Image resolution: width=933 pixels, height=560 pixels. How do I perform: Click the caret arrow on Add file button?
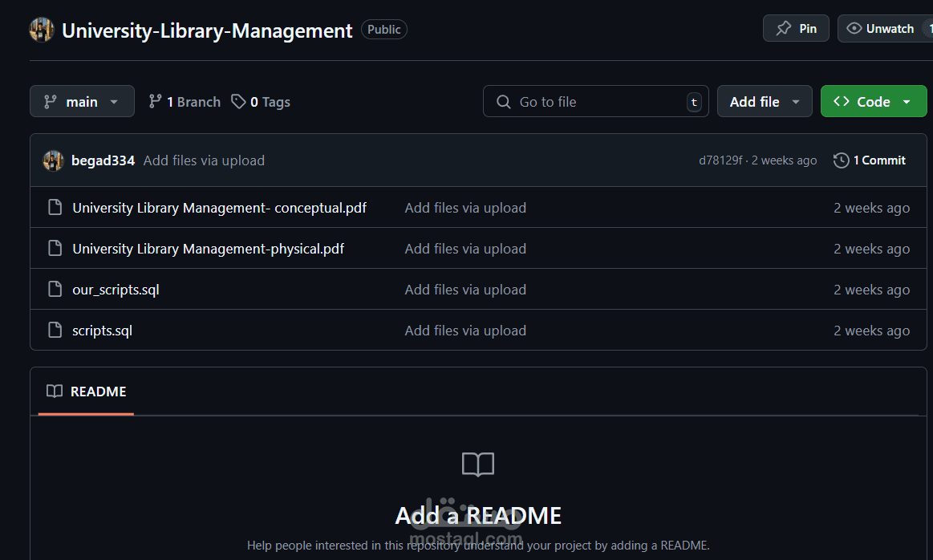[796, 103]
